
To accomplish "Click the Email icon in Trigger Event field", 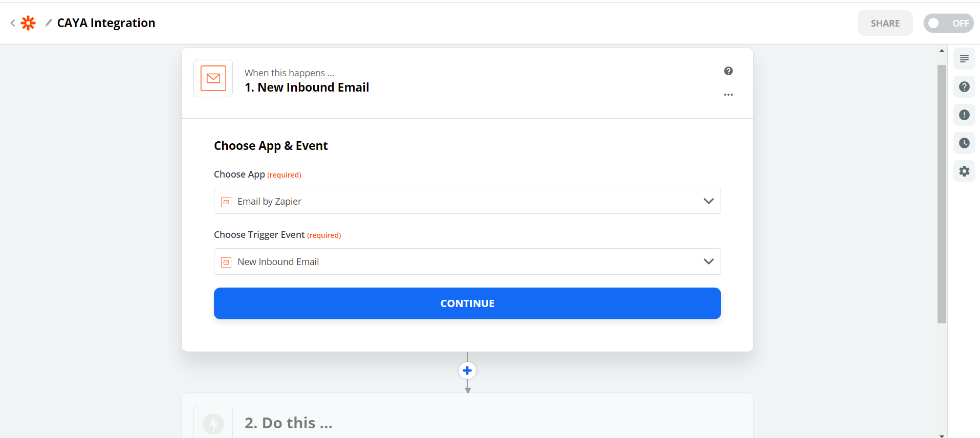I will [x=226, y=262].
